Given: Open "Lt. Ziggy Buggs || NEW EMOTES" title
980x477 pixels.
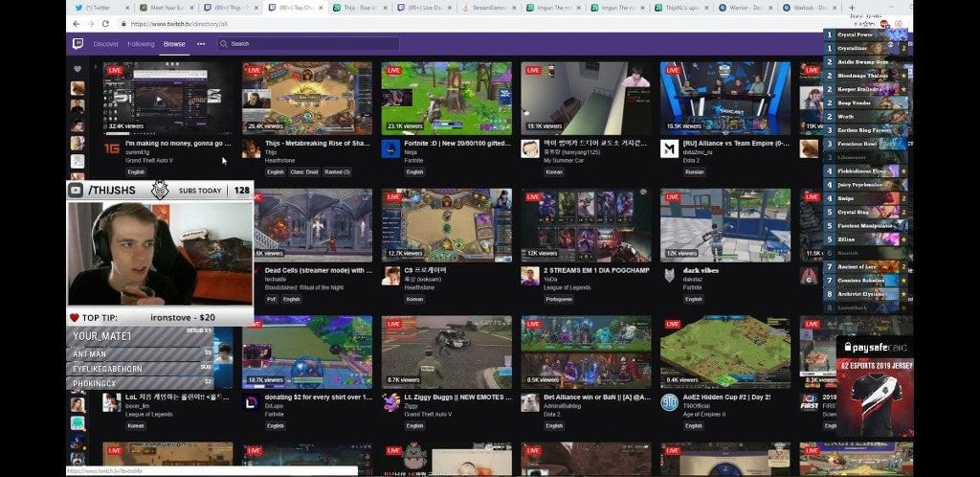Looking at the screenshot, I should coord(457,397).
